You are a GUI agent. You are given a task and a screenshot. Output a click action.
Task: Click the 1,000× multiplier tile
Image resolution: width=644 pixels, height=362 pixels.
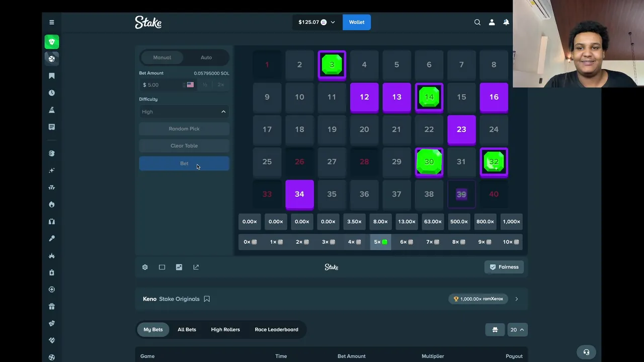(511, 222)
